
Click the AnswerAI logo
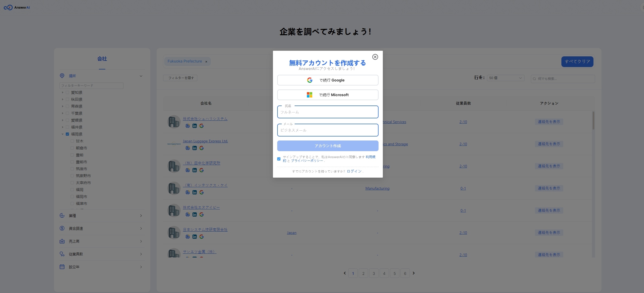(x=17, y=7)
